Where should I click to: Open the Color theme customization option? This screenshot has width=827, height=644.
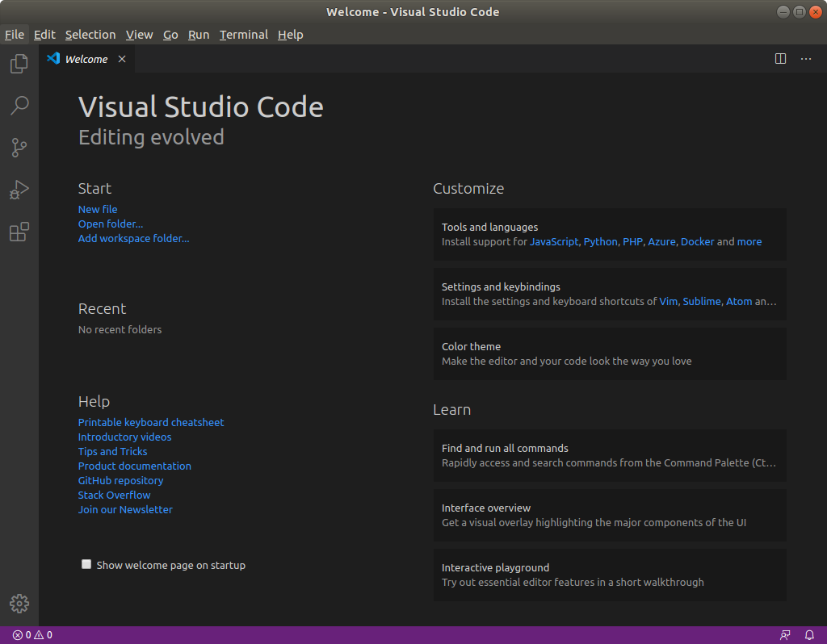pyautogui.click(x=610, y=353)
